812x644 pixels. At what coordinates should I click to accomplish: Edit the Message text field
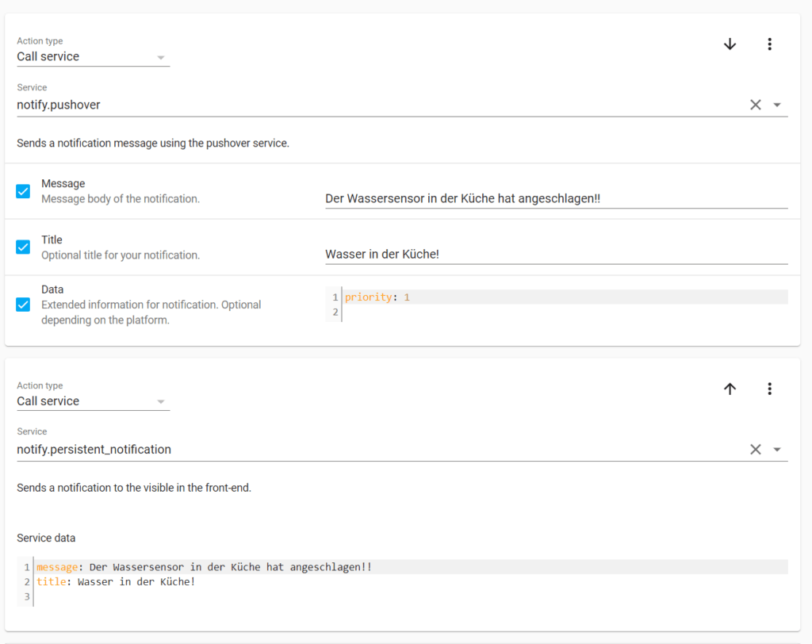click(556, 198)
